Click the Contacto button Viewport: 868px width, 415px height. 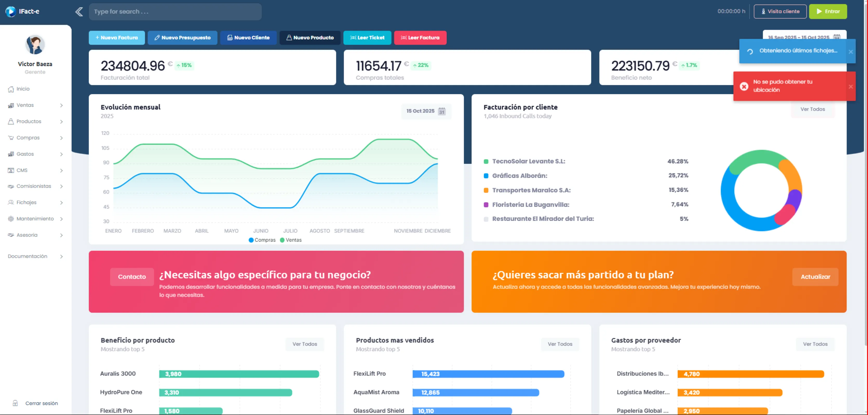[x=132, y=277]
